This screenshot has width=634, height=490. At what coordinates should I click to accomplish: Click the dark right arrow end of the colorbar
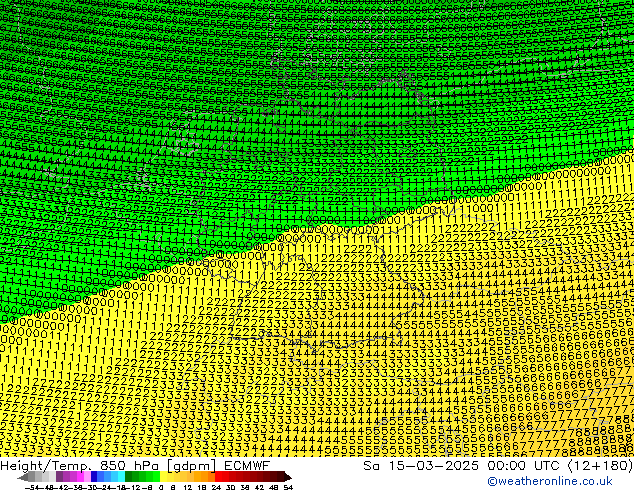[288, 477]
